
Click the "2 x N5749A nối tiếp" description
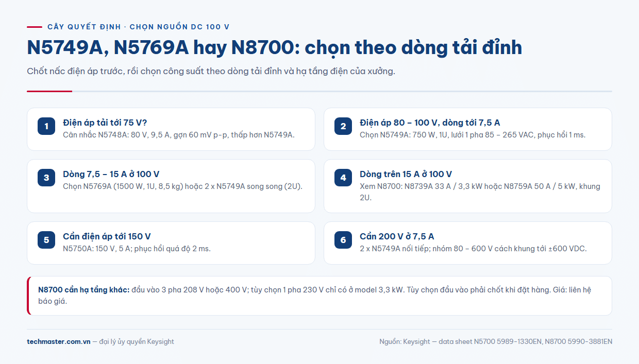tap(473, 249)
